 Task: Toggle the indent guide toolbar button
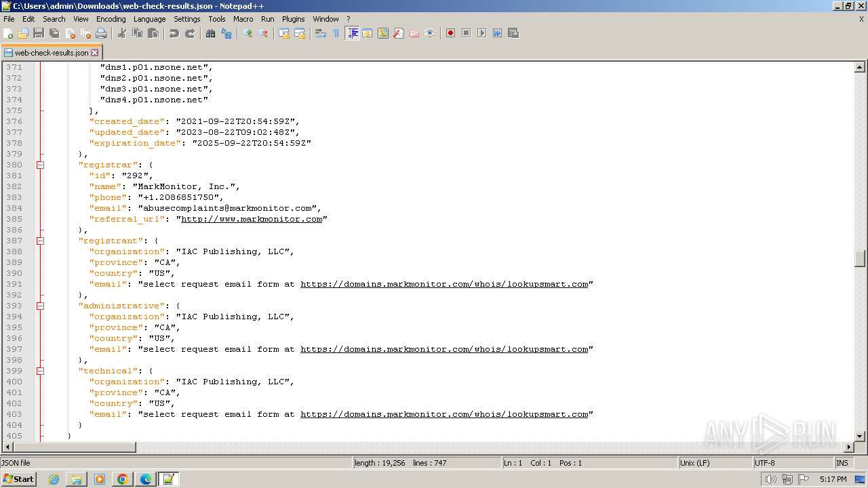click(352, 33)
